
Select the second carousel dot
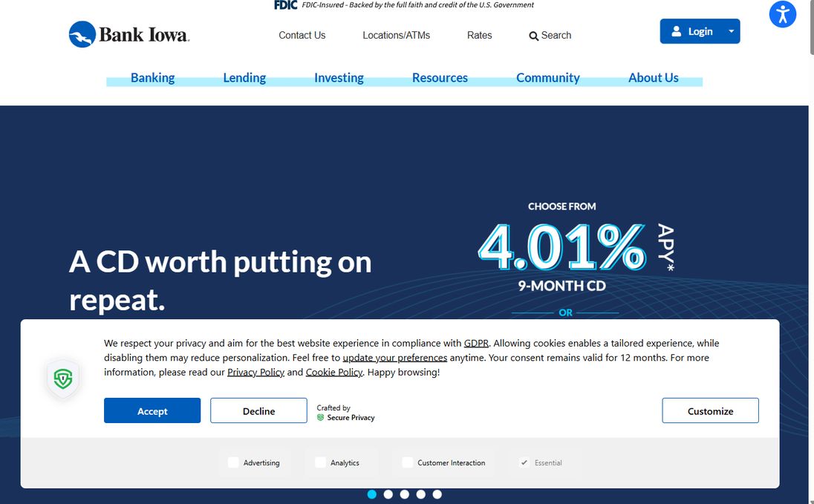click(x=388, y=494)
